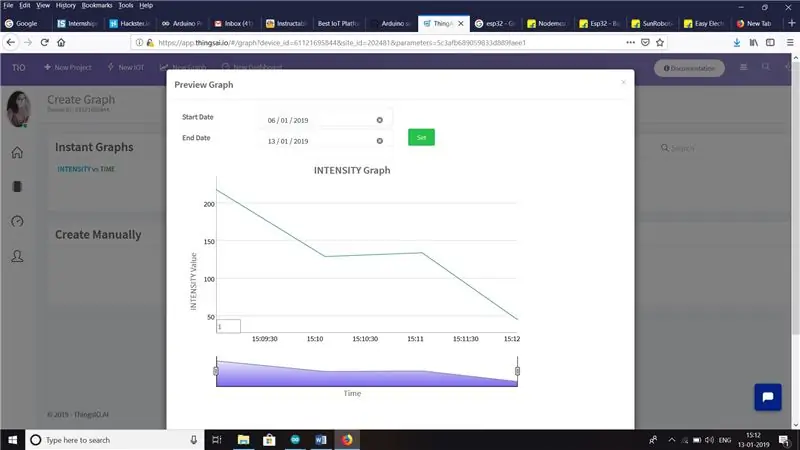
Task: Open the page actions three-dot menu
Action: [631, 42]
